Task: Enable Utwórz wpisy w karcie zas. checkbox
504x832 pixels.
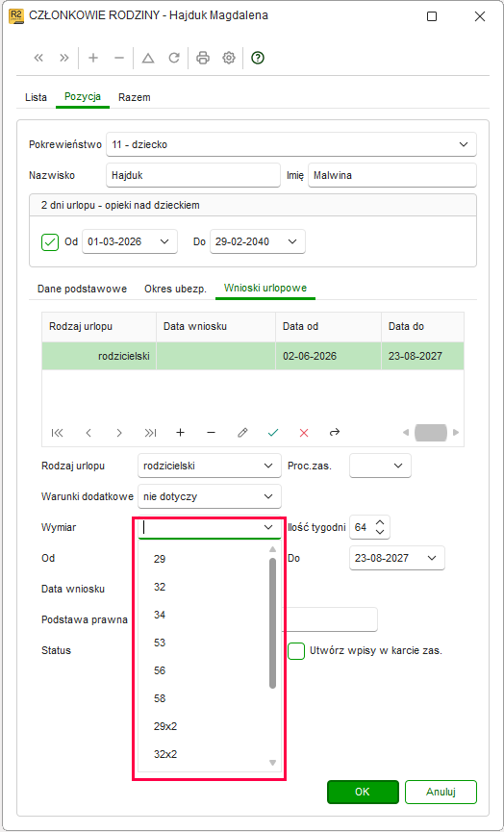Action: [x=296, y=650]
